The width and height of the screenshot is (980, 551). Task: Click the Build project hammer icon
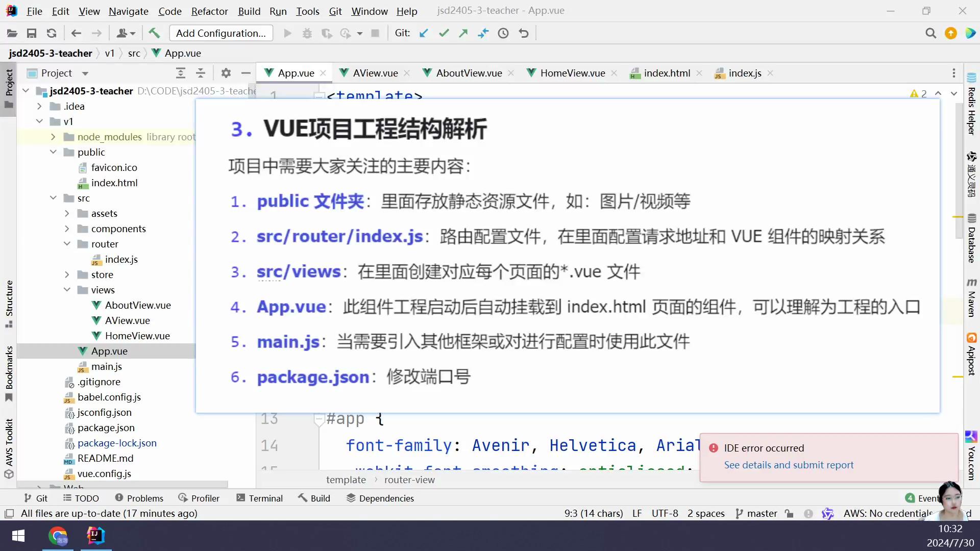[154, 33]
